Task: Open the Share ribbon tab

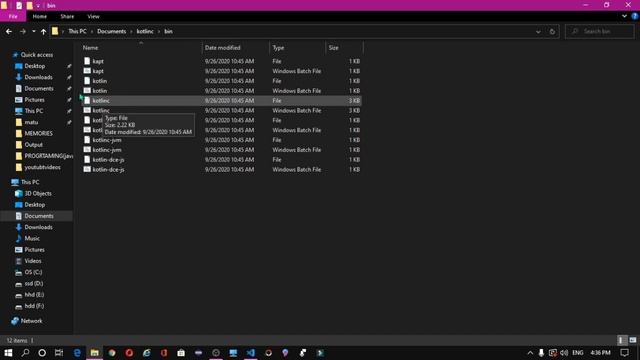Action: pos(67,16)
